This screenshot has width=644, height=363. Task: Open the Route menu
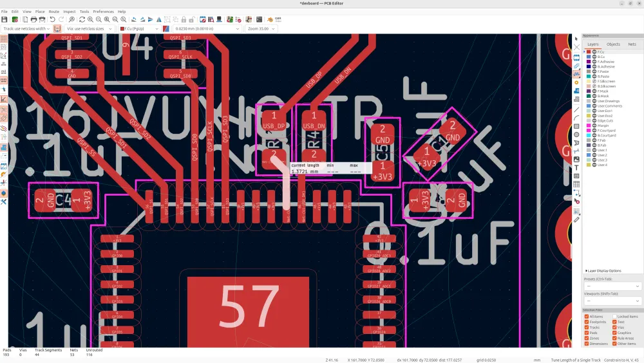click(x=54, y=12)
